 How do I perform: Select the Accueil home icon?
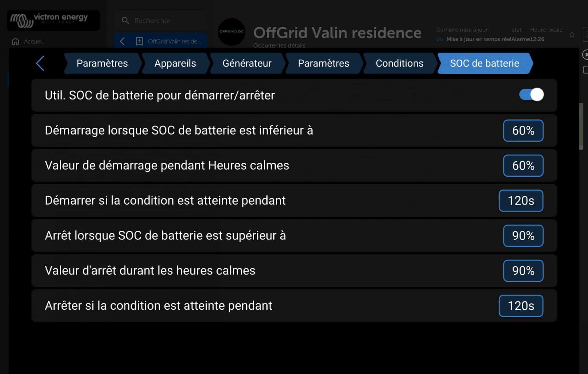click(15, 41)
